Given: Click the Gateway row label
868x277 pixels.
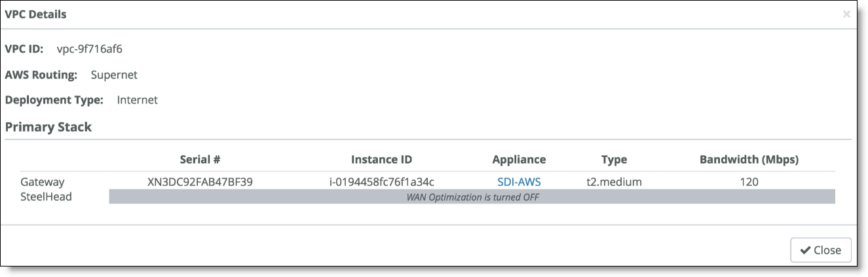Looking at the screenshot, I should [43, 182].
